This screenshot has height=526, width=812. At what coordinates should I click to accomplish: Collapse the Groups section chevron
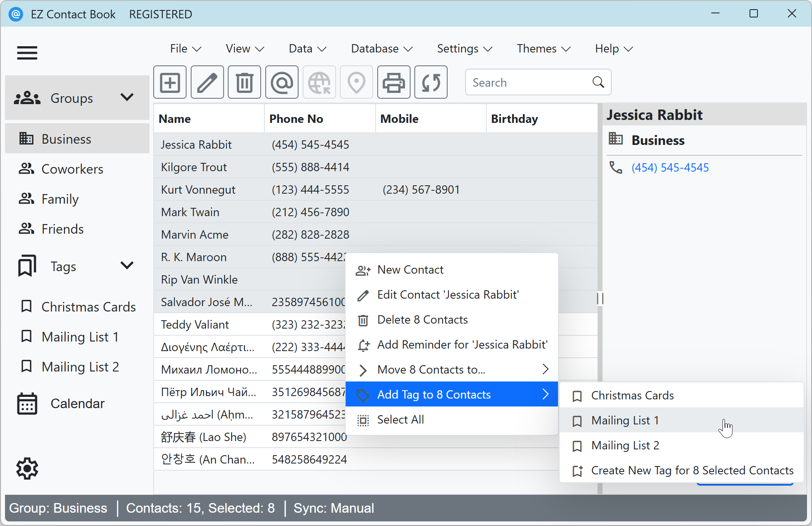point(127,97)
